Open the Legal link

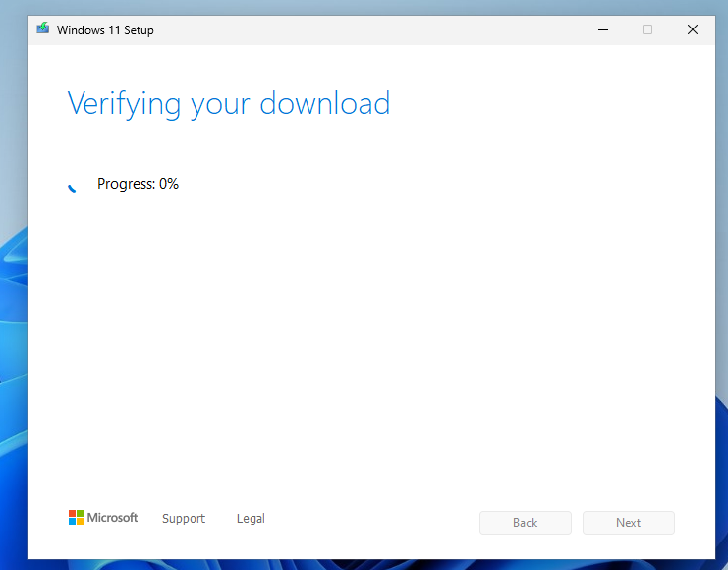(251, 519)
